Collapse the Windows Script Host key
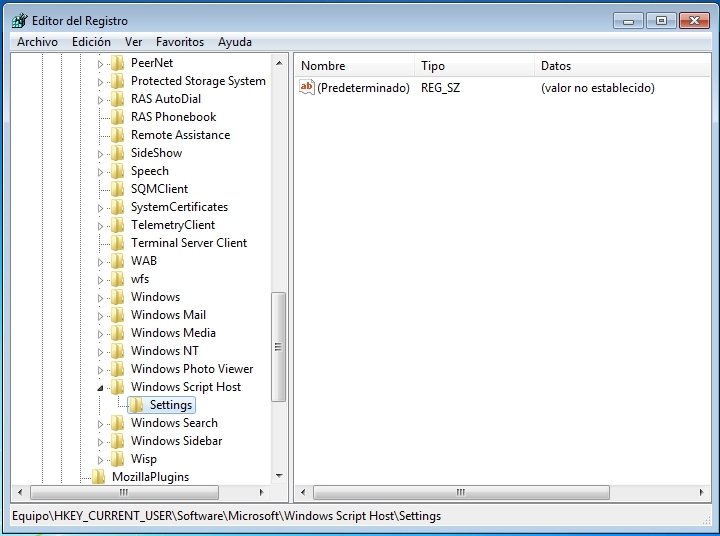 100,388
